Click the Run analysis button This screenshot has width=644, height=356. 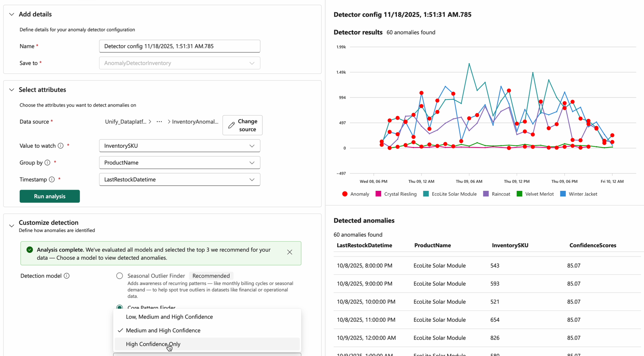point(50,196)
